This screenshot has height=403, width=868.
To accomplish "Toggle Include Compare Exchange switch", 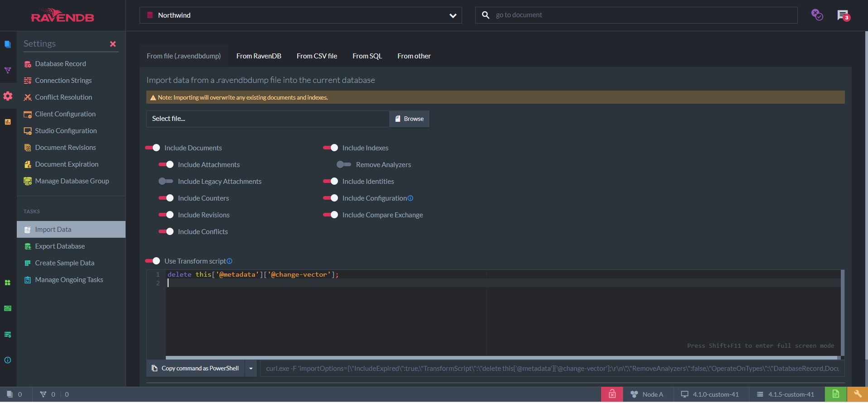I will click(x=331, y=215).
